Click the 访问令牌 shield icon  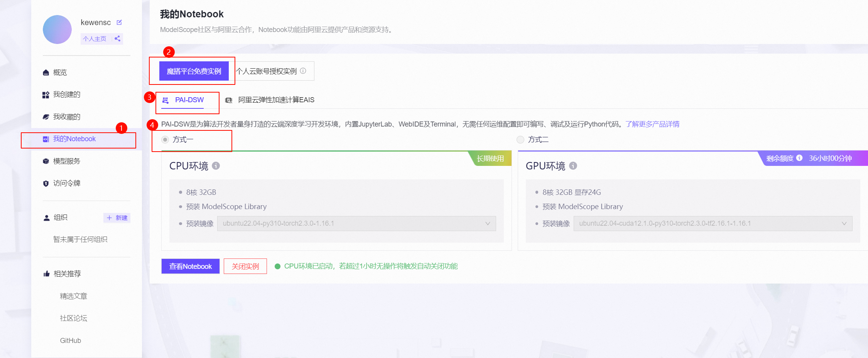coord(46,184)
